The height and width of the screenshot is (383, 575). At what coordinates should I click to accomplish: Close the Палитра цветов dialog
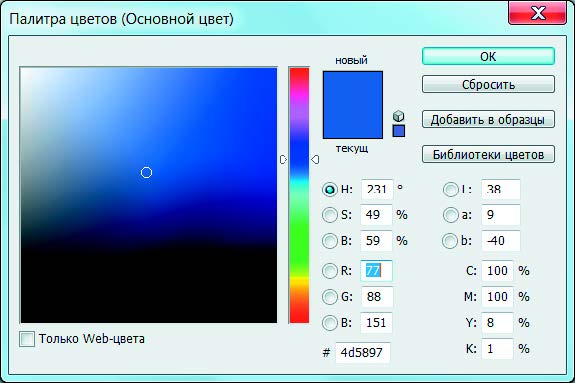(538, 12)
